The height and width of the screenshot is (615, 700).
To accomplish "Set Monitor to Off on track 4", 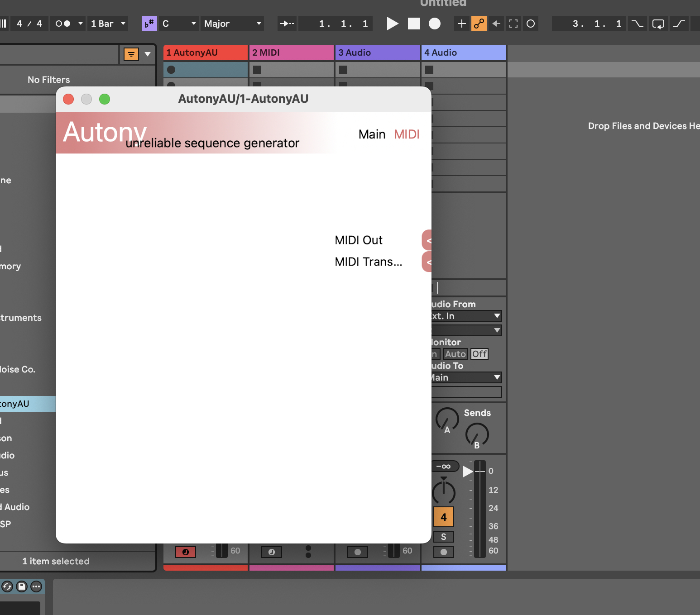I will click(479, 354).
